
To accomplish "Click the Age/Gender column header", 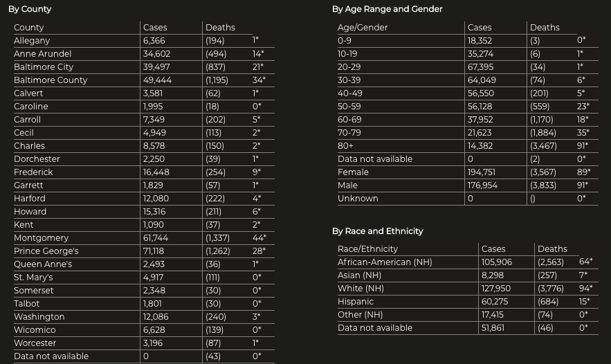I will coord(363,28).
